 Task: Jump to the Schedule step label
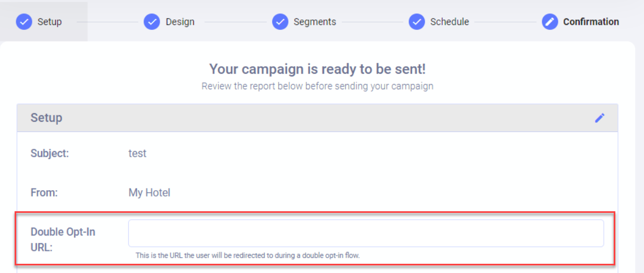[449, 22]
